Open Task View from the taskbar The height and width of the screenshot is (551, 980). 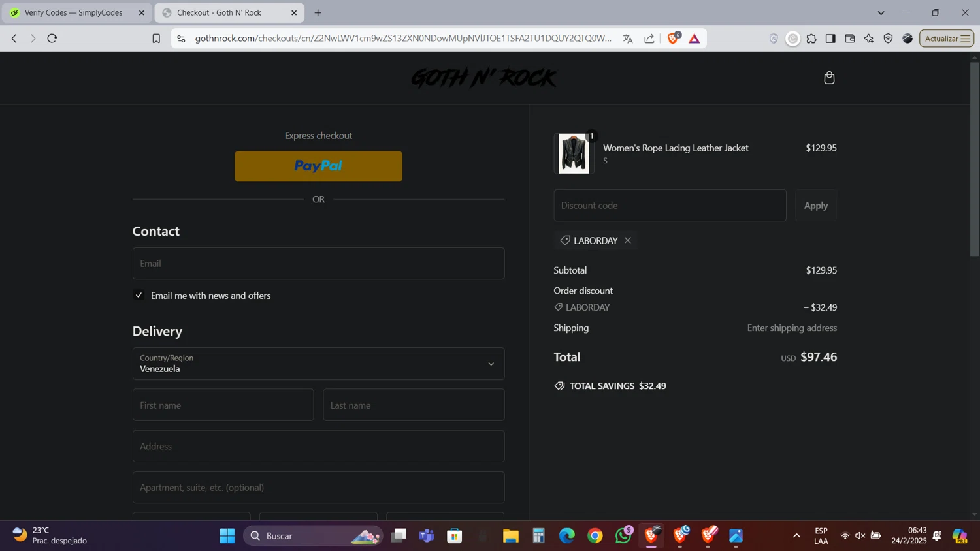point(399,536)
